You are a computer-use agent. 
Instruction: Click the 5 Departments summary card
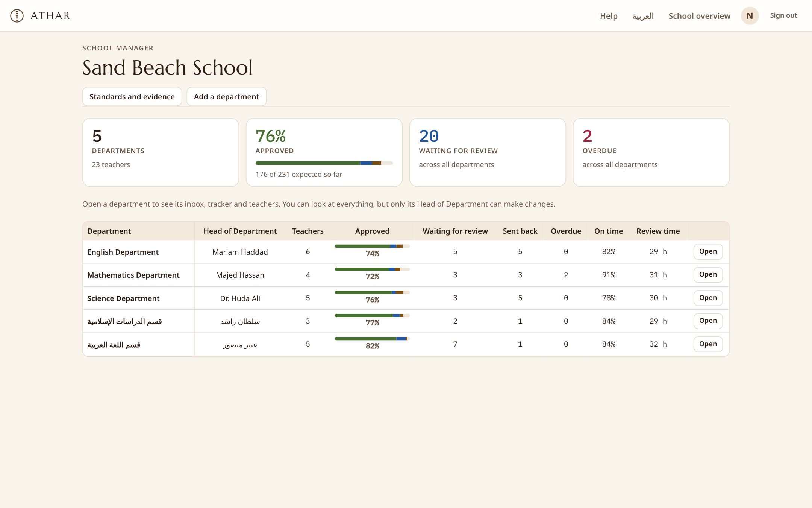[161, 152]
